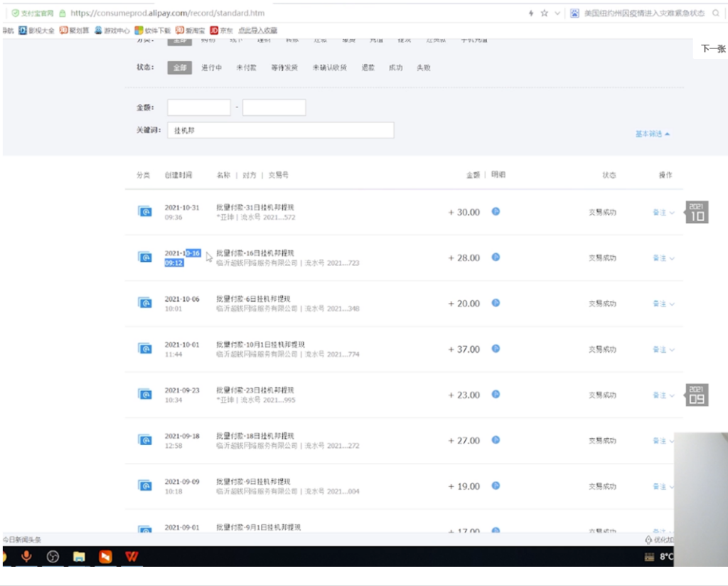Jump to the 2021 09 month marker

coord(697,395)
